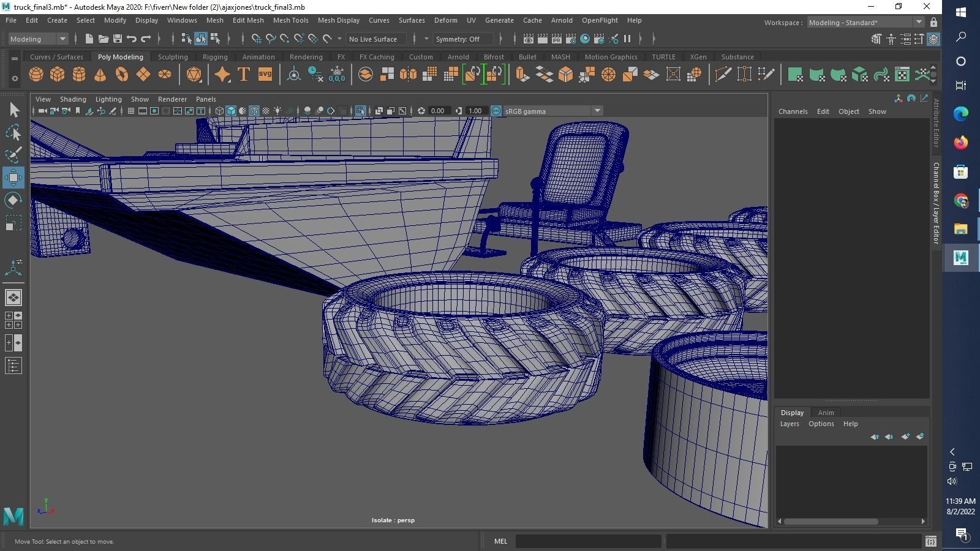Open the No Live Surface field

click(376, 39)
